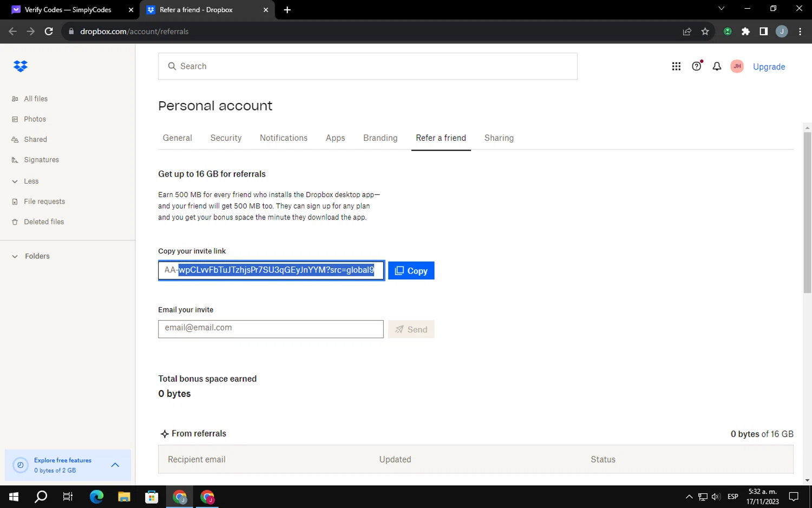
Task: Open Shared in sidebar
Action: coord(35,139)
